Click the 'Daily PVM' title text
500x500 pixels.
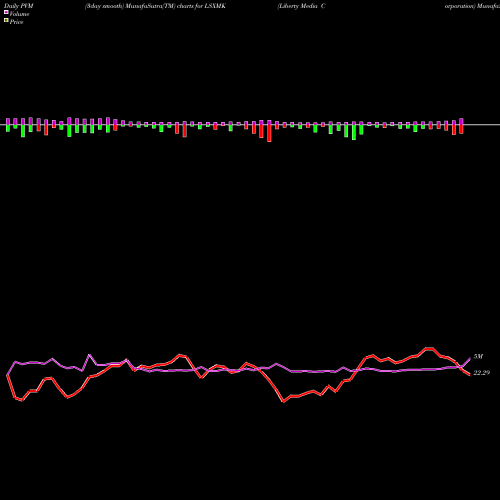(19, 6)
